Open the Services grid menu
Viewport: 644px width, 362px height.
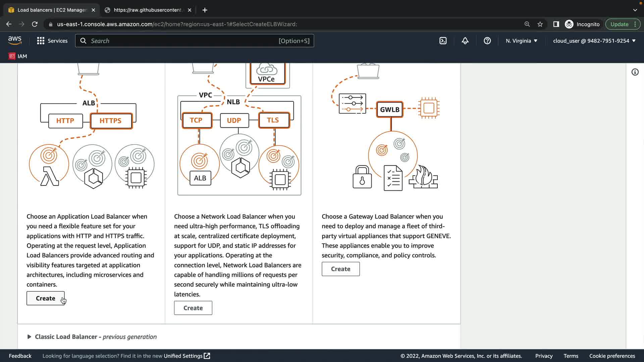pyautogui.click(x=52, y=41)
